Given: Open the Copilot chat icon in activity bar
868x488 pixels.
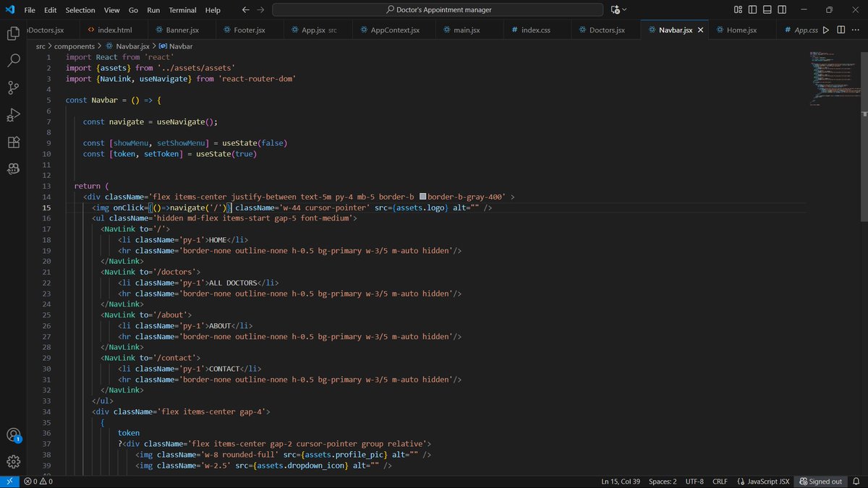Looking at the screenshot, I should tap(13, 168).
